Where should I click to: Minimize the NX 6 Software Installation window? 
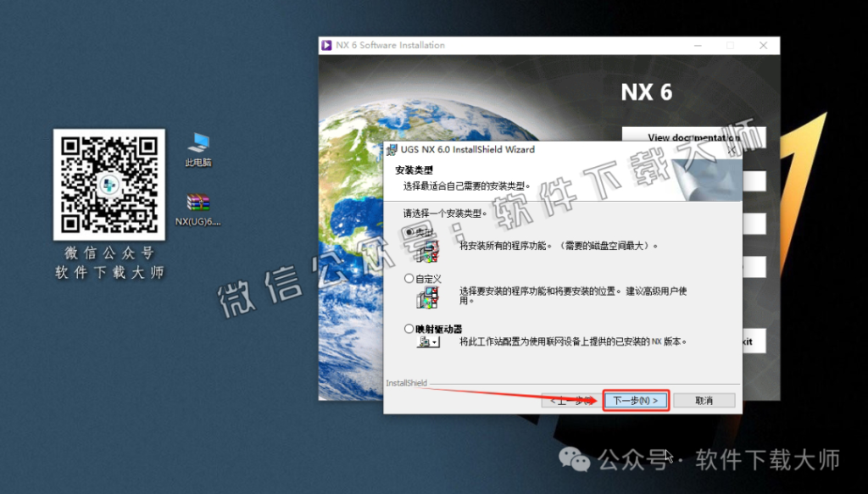click(x=698, y=45)
